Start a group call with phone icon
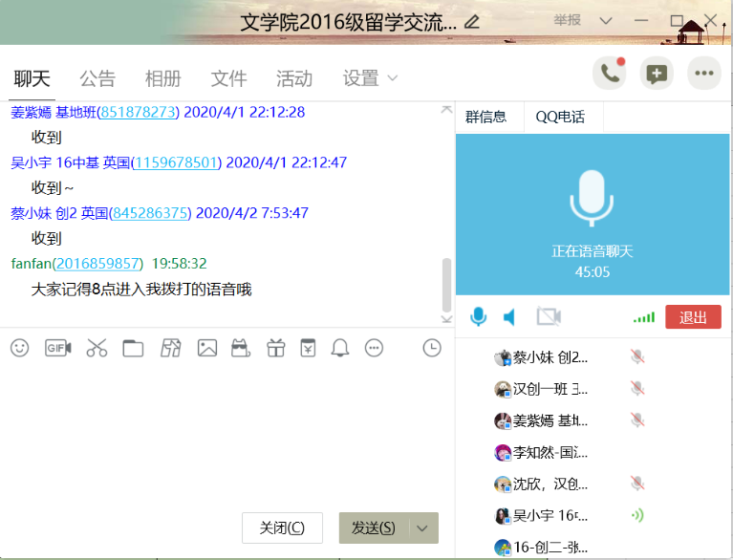The width and height of the screenshot is (733, 560). [609, 74]
